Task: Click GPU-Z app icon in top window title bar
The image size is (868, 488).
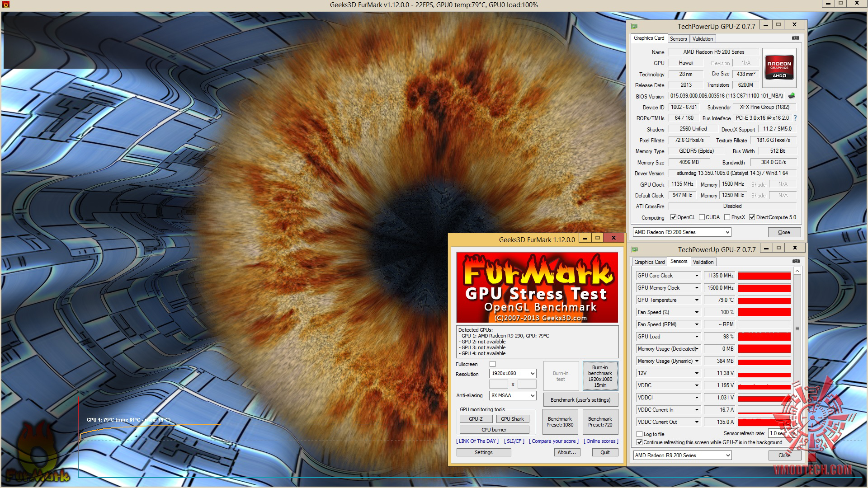Action: coord(634,26)
